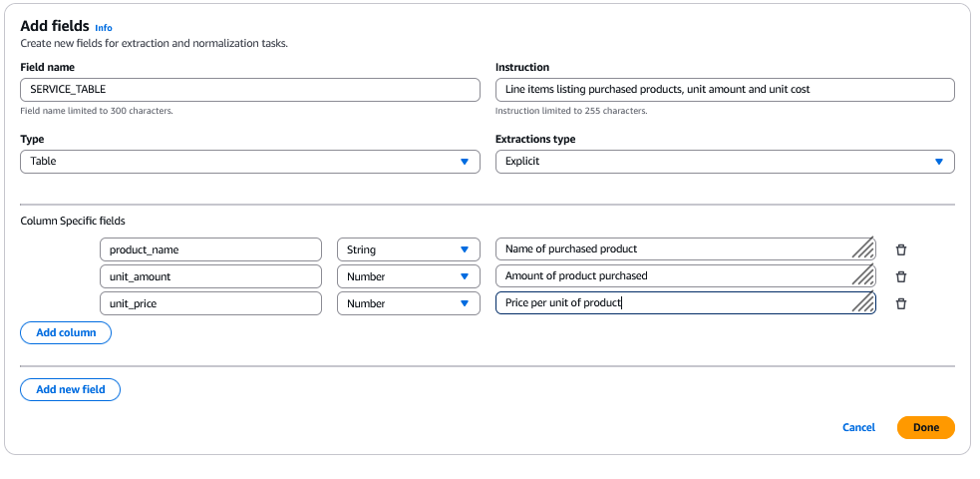
Task: Change unit_price data type Number dropdown
Action: (x=409, y=303)
